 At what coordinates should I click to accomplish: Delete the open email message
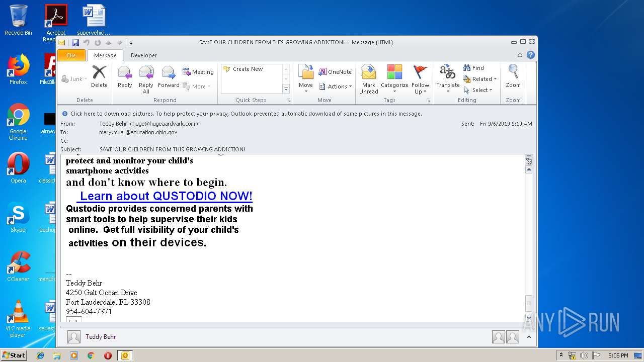pos(99,77)
